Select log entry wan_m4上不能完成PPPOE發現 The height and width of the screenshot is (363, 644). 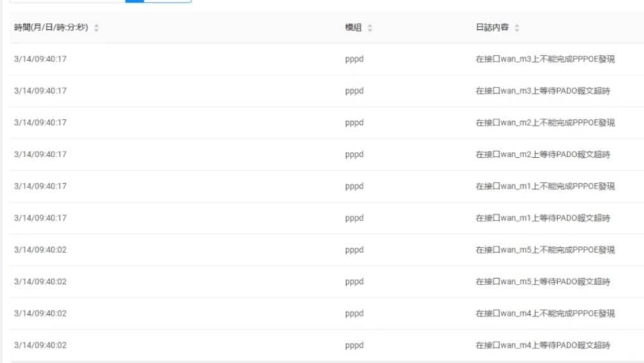tap(545, 314)
